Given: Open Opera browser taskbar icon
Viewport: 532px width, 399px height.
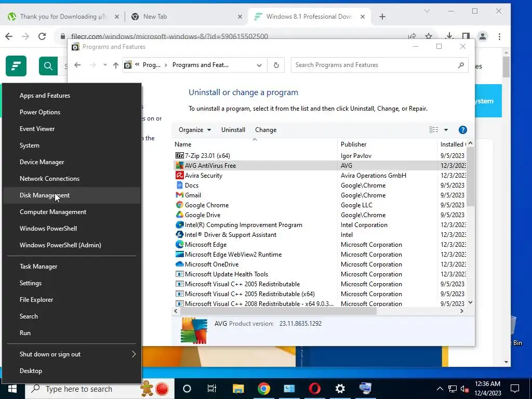Looking at the screenshot, I should (314, 389).
